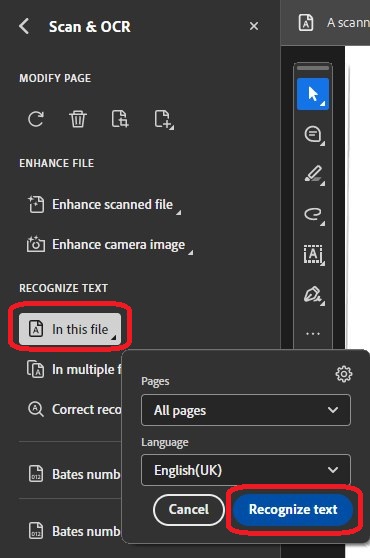Screen dimensions: 370x558
Task: Go back from Scan & OCR panel
Action: click(x=24, y=26)
